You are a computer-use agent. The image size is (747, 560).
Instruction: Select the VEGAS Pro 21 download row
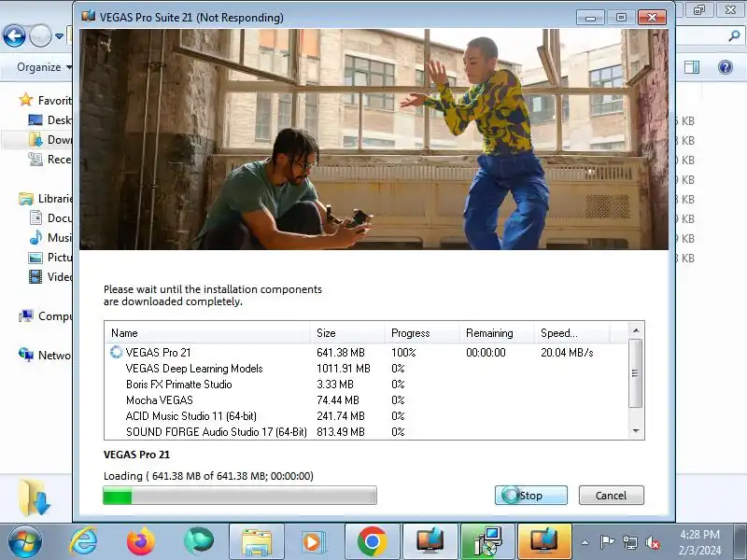tap(364, 353)
